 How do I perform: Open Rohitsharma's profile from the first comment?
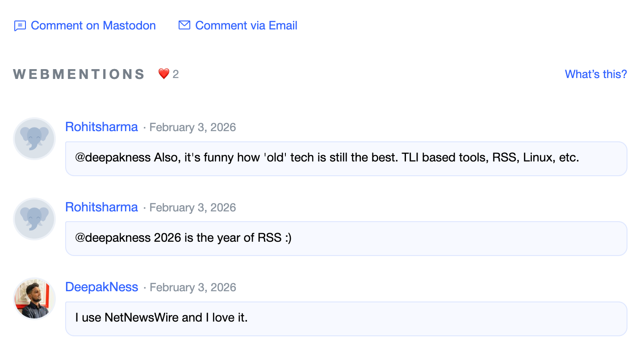pyautogui.click(x=101, y=127)
